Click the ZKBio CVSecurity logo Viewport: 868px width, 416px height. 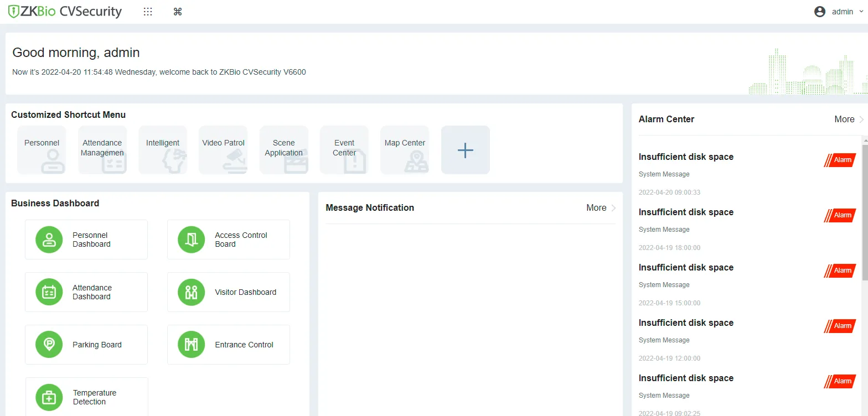[x=65, y=12]
